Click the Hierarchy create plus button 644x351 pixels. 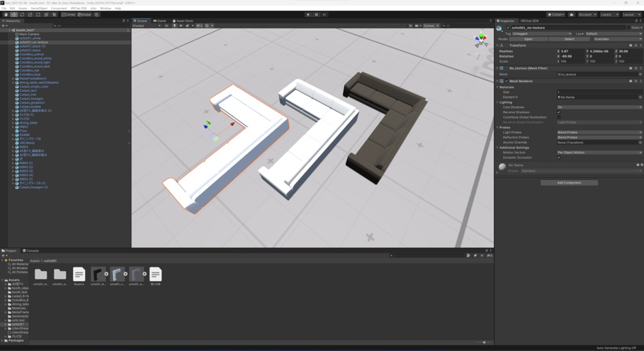click(x=4, y=26)
